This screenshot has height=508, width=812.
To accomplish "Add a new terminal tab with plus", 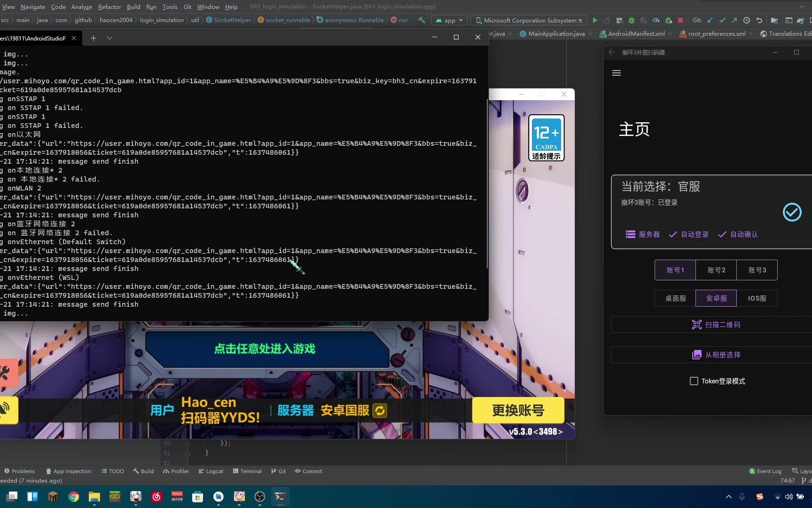I will [x=94, y=38].
